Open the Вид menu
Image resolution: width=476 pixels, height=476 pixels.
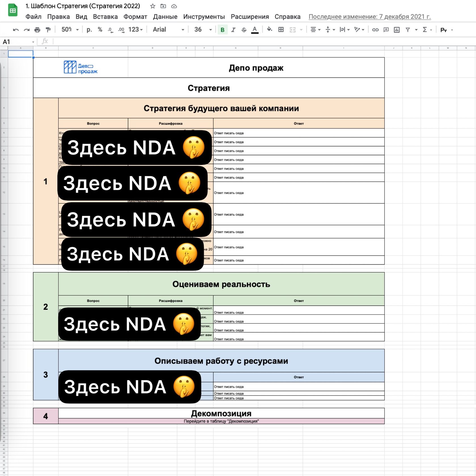pyautogui.click(x=81, y=17)
